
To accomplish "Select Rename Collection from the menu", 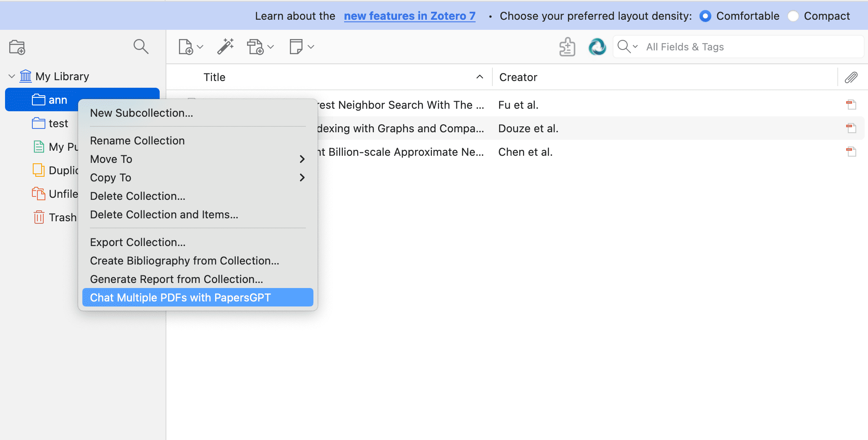I will (137, 141).
